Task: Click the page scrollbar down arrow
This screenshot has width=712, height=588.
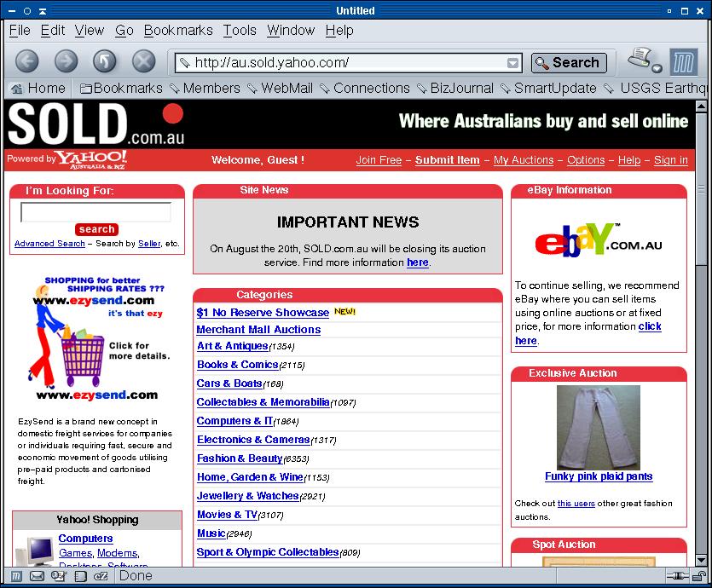Action: pyautogui.click(x=702, y=561)
